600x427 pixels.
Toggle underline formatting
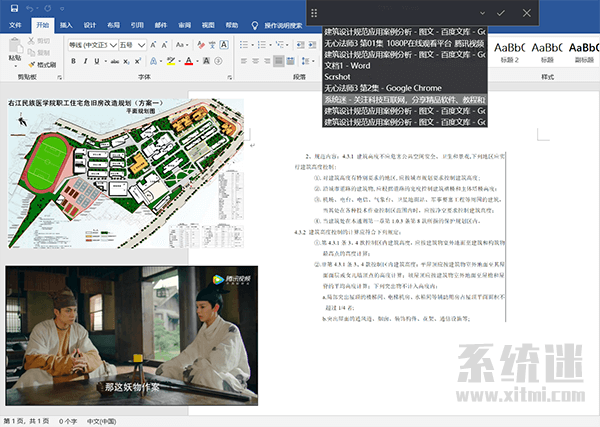click(97, 61)
